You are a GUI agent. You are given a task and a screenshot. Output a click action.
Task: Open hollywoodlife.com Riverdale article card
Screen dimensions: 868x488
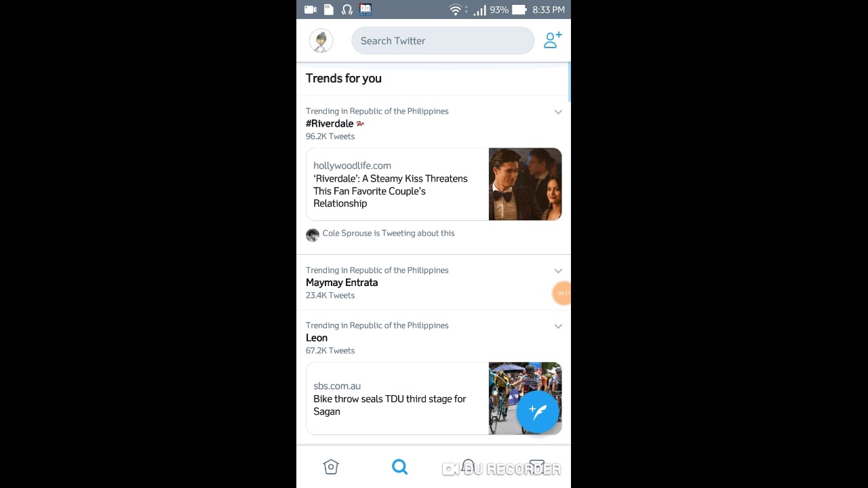click(434, 184)
